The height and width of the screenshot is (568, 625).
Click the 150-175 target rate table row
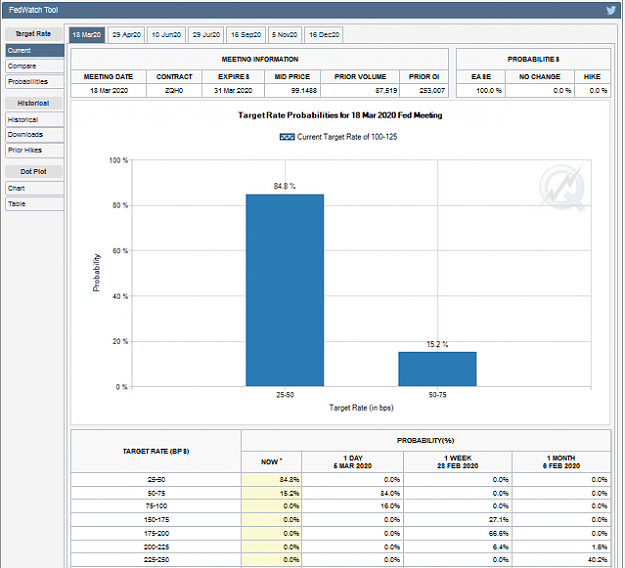pyautogui.click(x=341, y=520)
